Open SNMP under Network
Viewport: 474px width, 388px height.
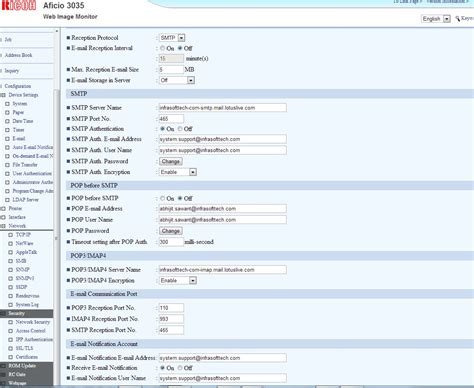pos(23,269)
